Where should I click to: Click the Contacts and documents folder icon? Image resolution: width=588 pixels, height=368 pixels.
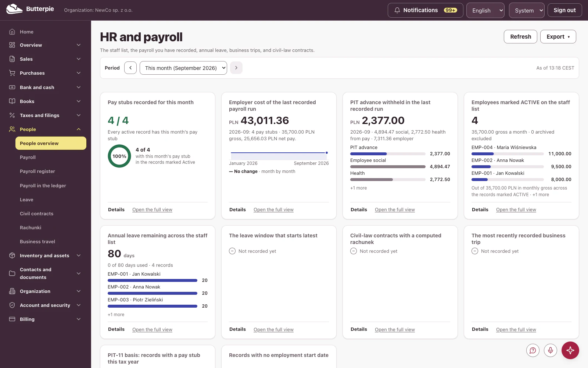pyautogui.click(x=12, y=273)
